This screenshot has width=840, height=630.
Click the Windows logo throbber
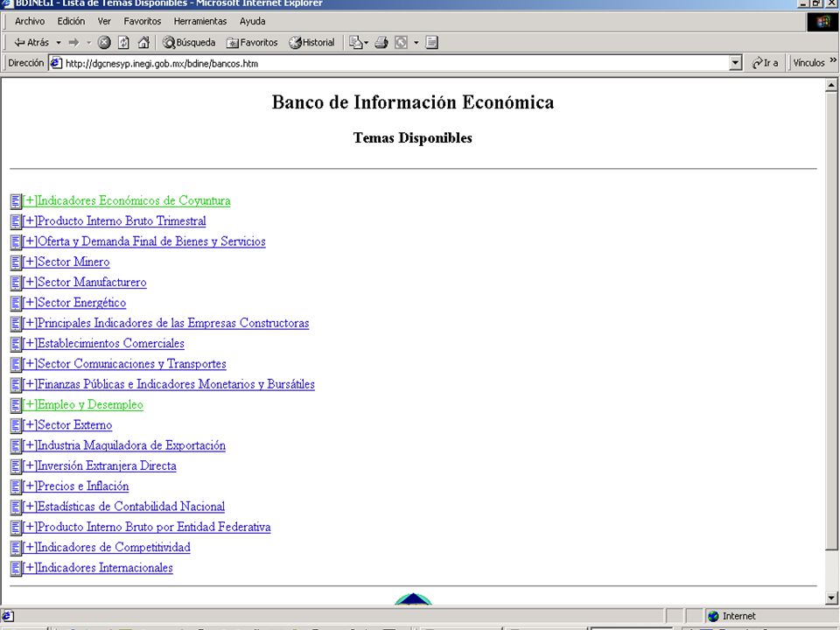coord(822,21)
